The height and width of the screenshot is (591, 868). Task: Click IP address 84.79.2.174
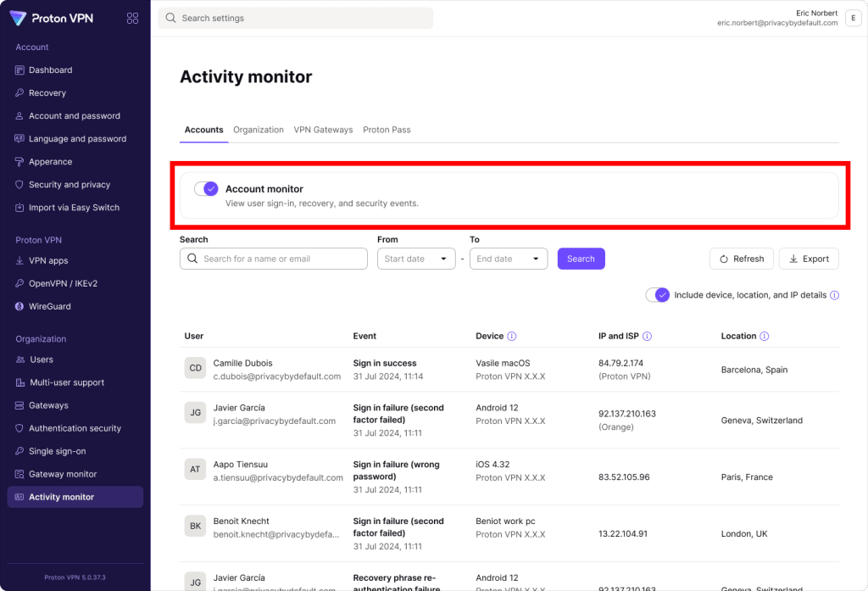tap(620, 364)
